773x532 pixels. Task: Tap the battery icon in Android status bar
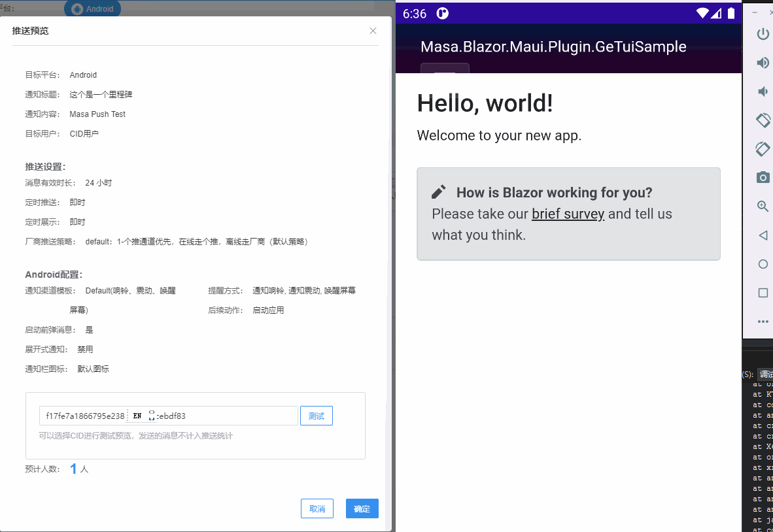[731, 13]
